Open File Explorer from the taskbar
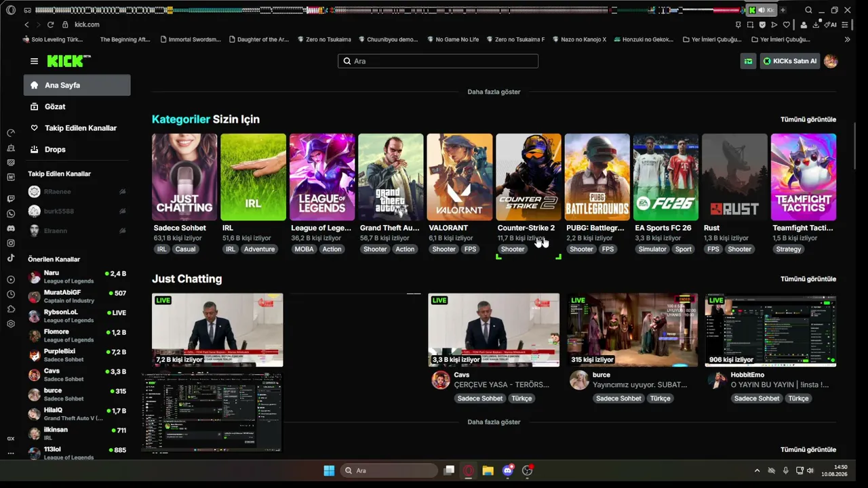 (488, 470)
